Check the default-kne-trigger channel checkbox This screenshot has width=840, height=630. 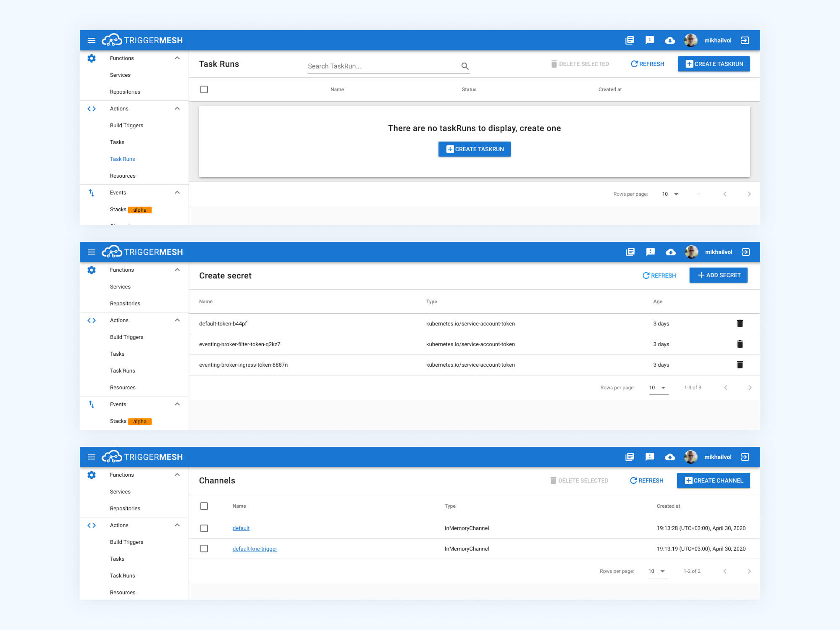coord(204,549)
